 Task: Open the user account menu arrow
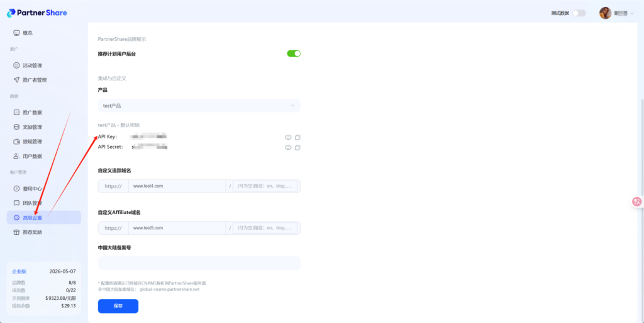tap(631, 13)
